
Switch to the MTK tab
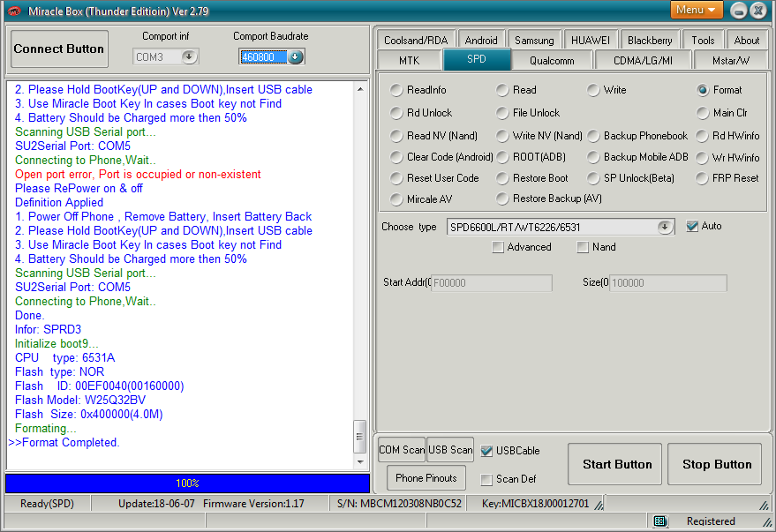pos(409,60)
